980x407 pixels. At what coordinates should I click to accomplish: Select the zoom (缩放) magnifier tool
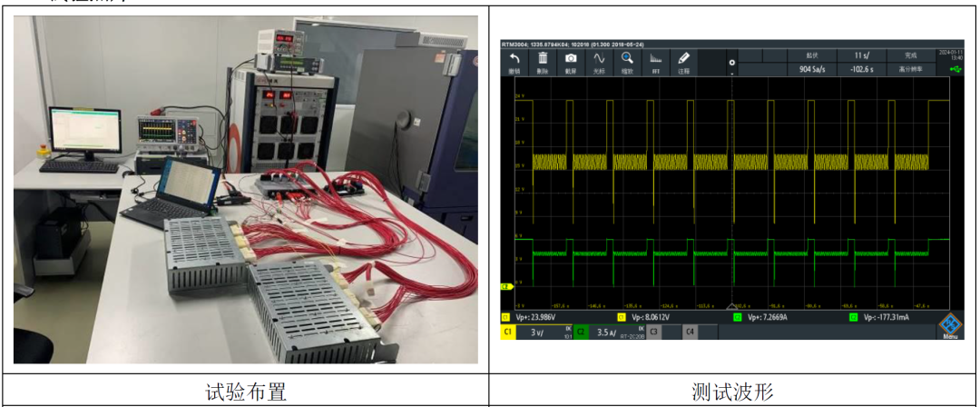pos(627,61)
